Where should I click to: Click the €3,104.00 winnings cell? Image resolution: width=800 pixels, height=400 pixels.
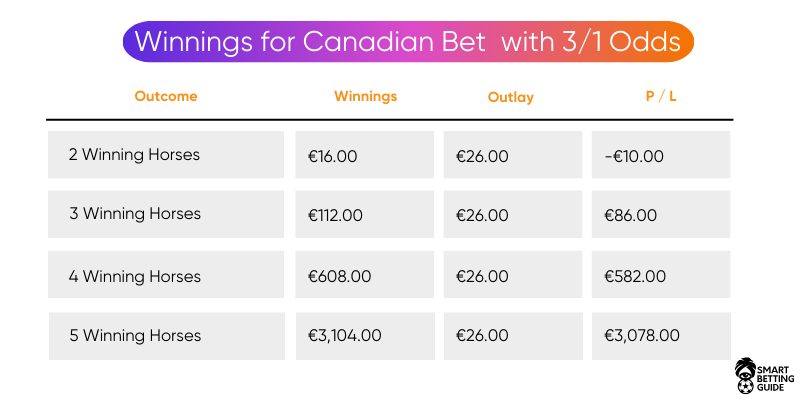click(x=365, y=336)
